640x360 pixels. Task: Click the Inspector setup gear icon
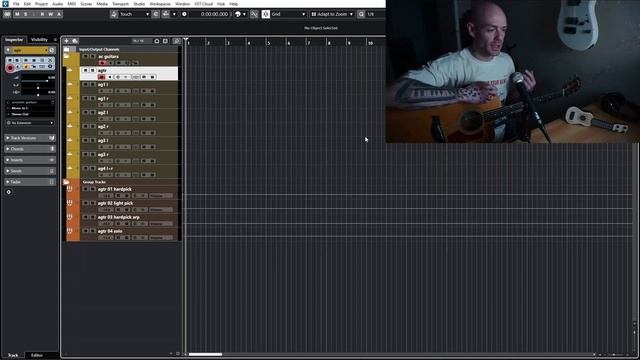pos(9,192)
